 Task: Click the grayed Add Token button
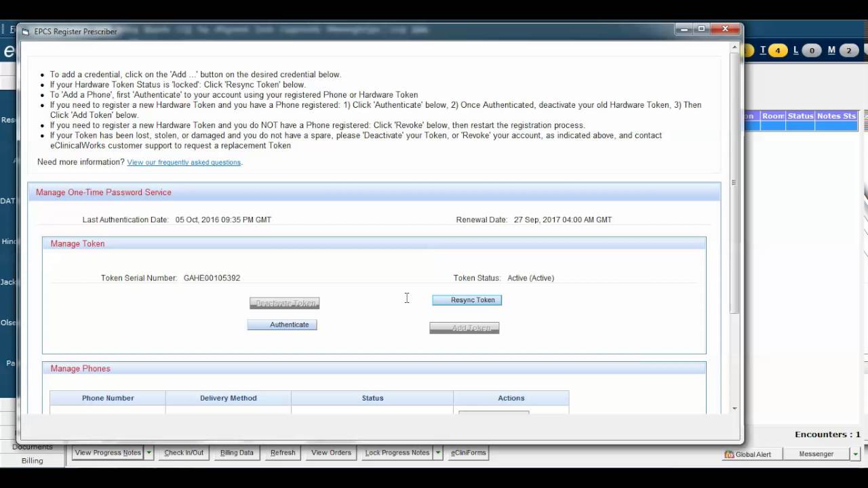tap(465, 328)
